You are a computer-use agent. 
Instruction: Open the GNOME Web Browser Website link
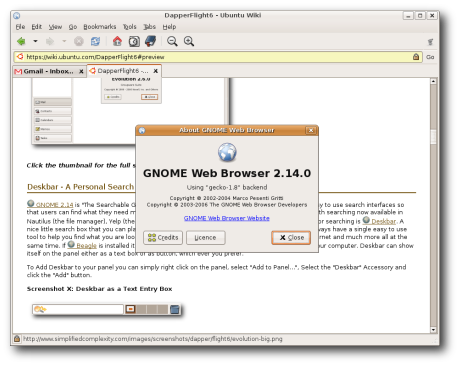point(227,218)
